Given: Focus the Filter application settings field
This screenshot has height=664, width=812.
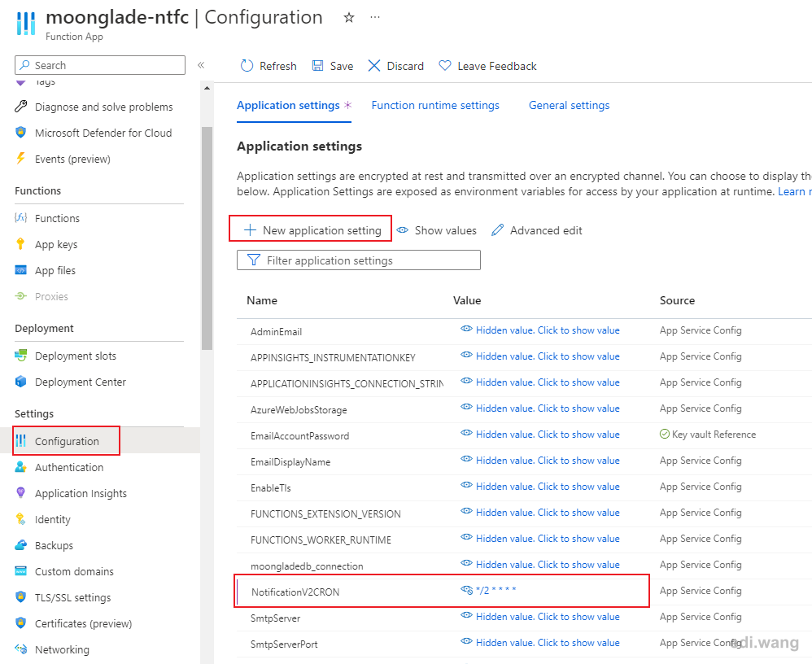Looking at the screenshot, I should click(358, 260).
